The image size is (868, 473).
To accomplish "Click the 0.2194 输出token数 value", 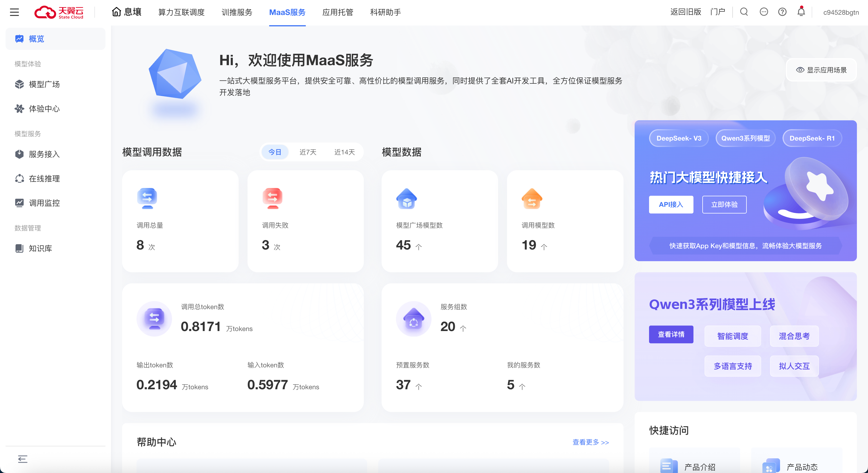I will [x=157, y=385].
